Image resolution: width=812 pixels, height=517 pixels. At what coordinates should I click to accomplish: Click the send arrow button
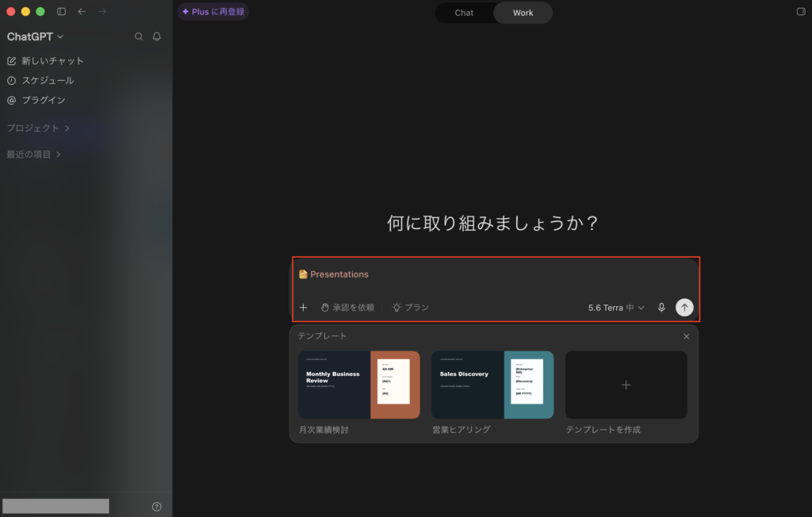pos(684,308)
